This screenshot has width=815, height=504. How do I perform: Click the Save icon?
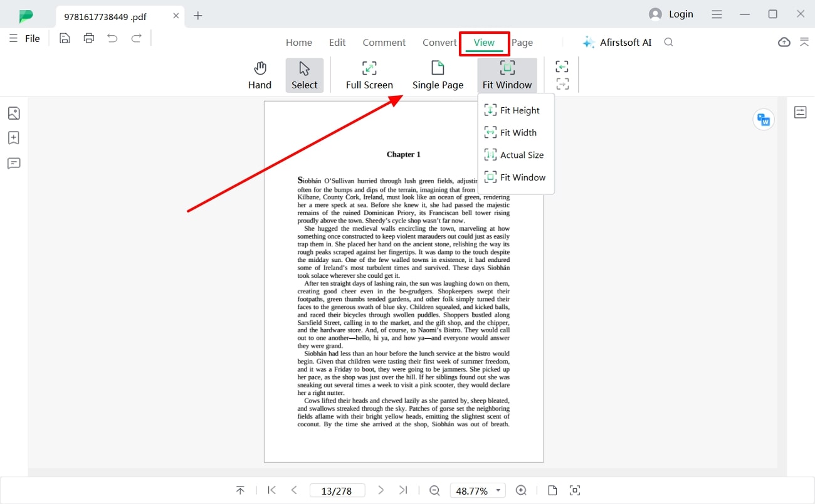coord(65,39)
